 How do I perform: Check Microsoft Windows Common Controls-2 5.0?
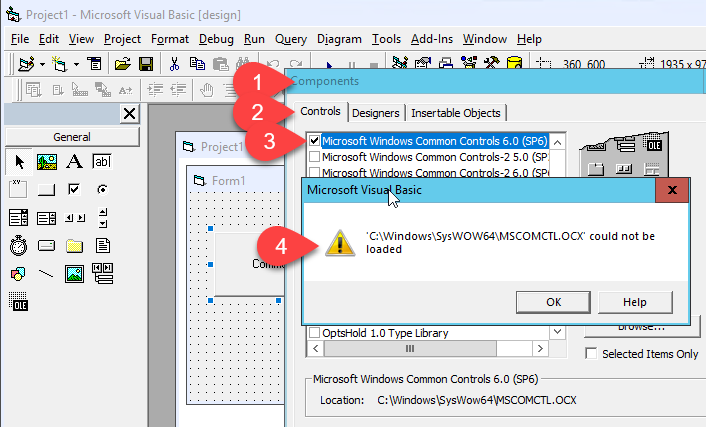(315, 157)
